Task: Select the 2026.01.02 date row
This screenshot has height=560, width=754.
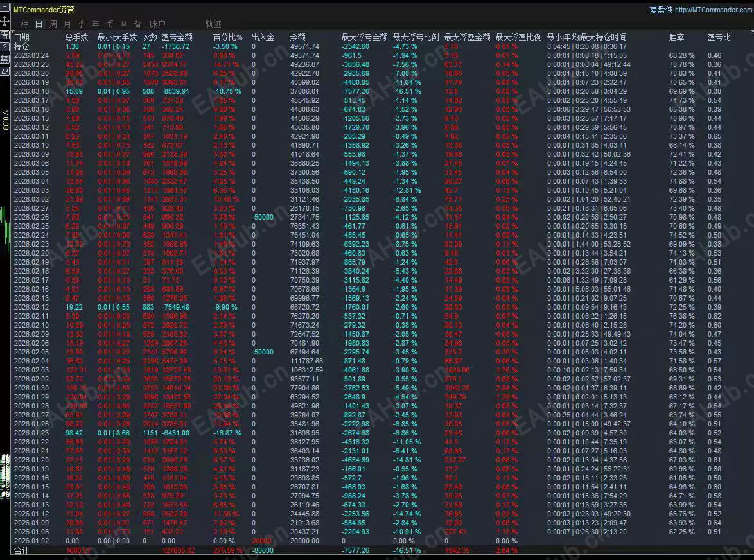Action: (x=31, y=541)
